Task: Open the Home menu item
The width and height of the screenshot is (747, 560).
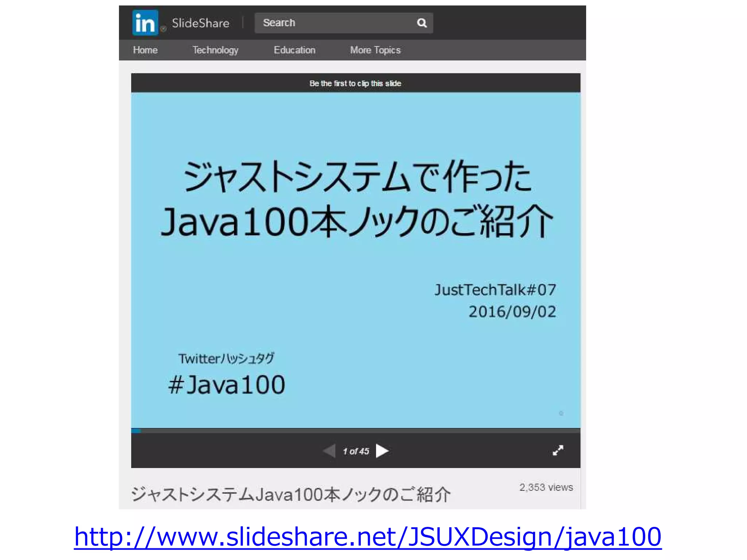Action: point(145,50)
